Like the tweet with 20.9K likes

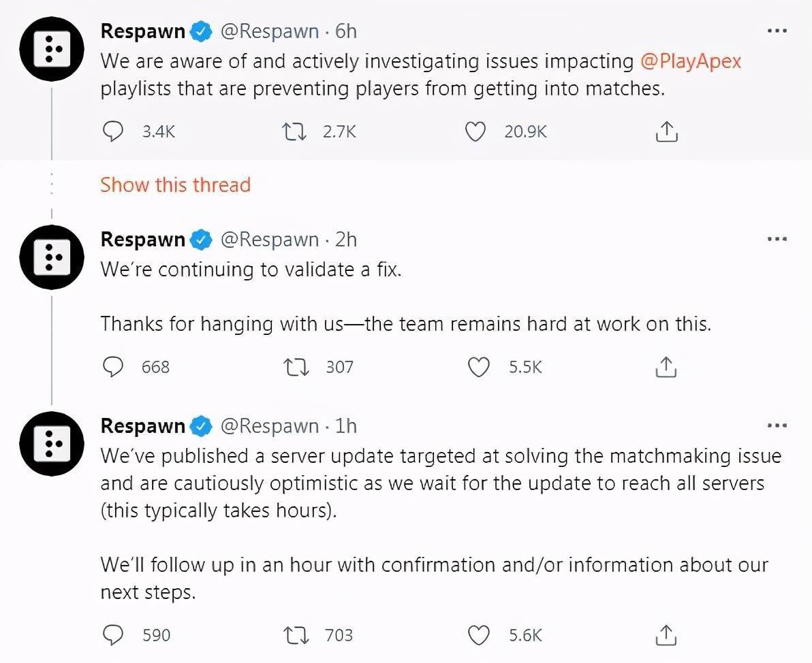click(x=475, y=131)
